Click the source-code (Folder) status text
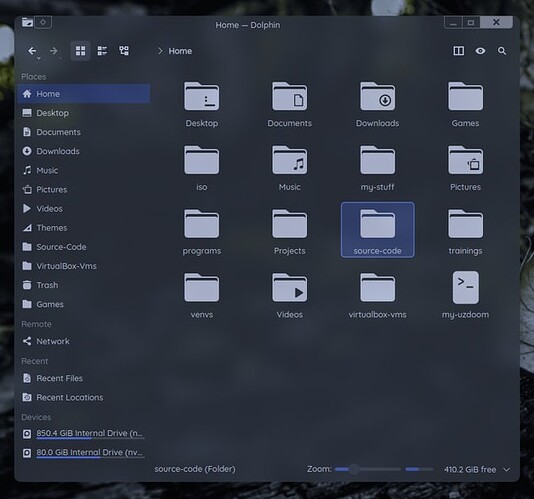 coord(195,469)
